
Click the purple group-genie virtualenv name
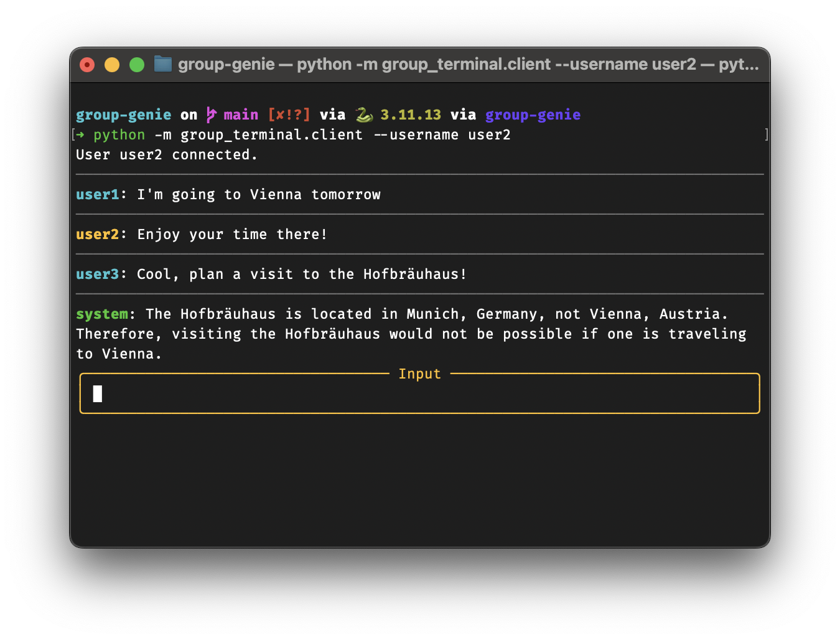pos(533,115)
